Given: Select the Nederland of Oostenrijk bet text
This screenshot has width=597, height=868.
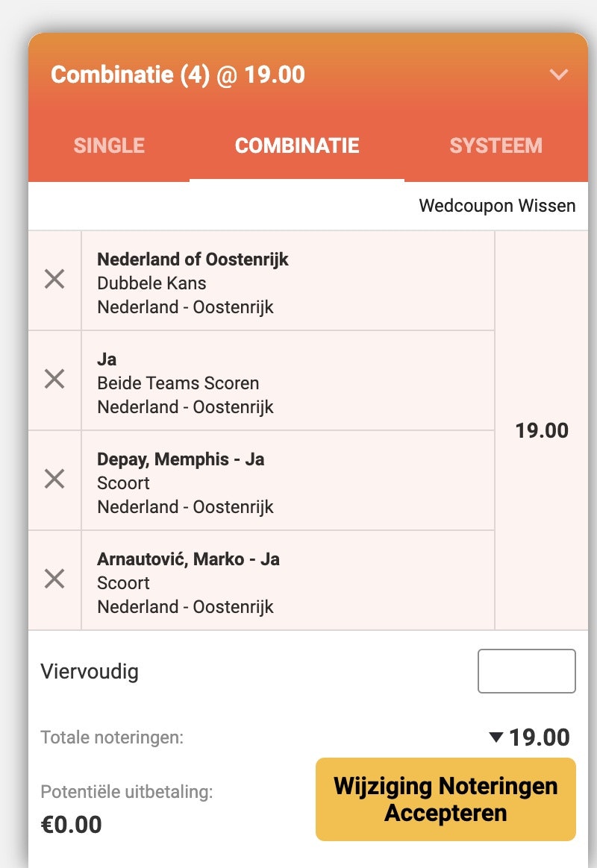Looking at the screenshot, I should click(x=193, y=260).
